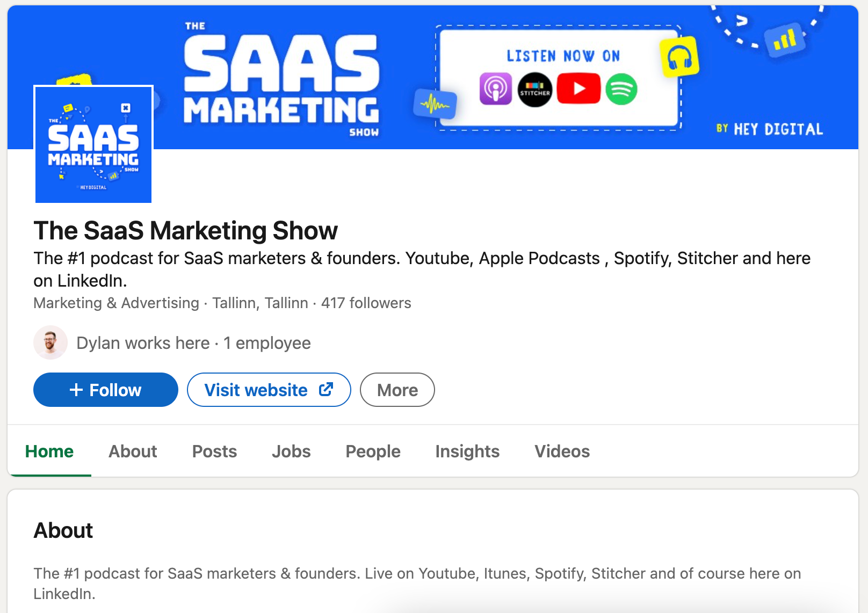Click the yellow headphones icon in banner

coord(679,57)
